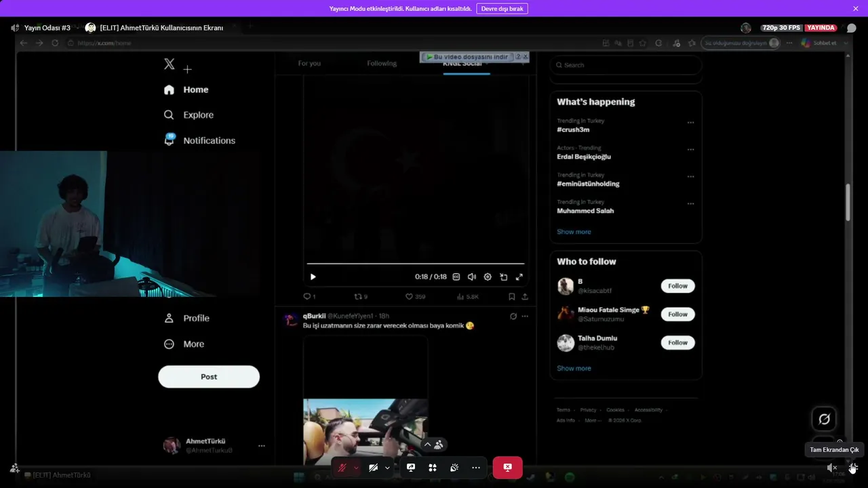Click into the X Search field
Image resolution: width=868 pixels, height=488 pixels.
[x=626, y=65]
